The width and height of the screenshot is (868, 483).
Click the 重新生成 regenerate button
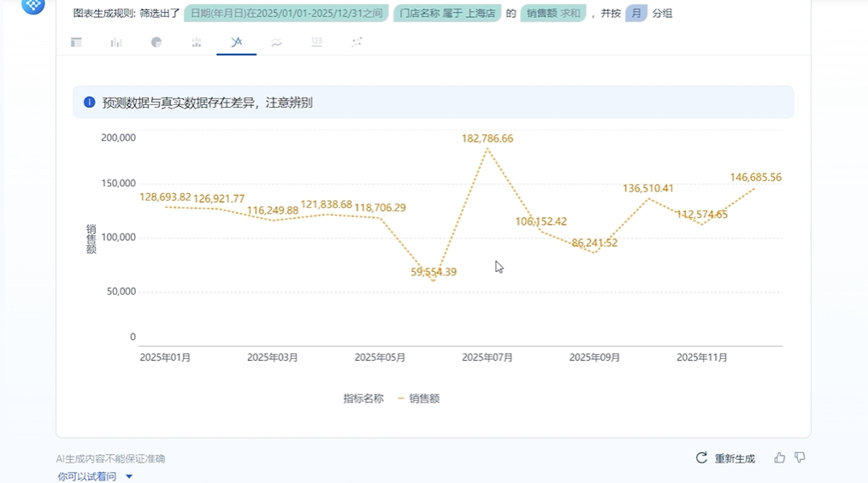[726, 458]
